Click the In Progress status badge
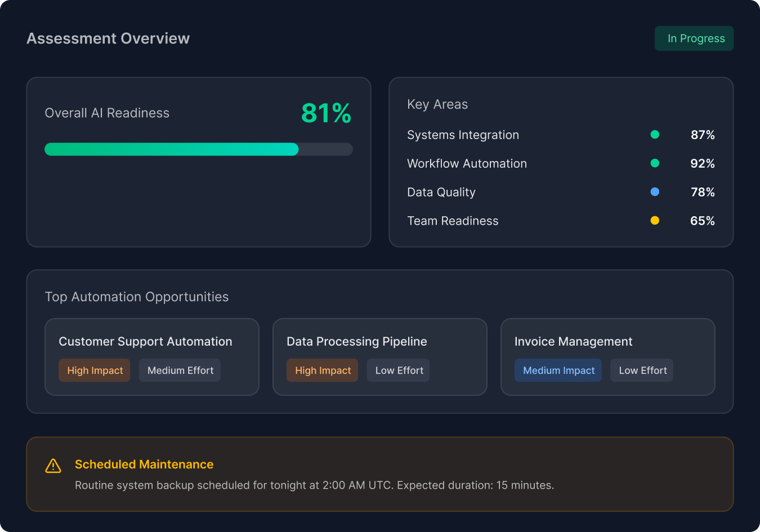The height and width of the screenshot is (532, 760). pos(694,38)
